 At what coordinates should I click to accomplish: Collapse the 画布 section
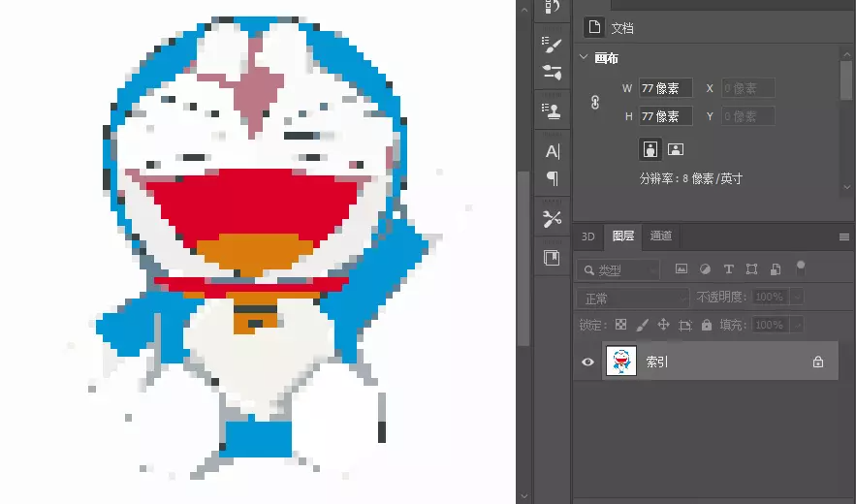(583, 57)
